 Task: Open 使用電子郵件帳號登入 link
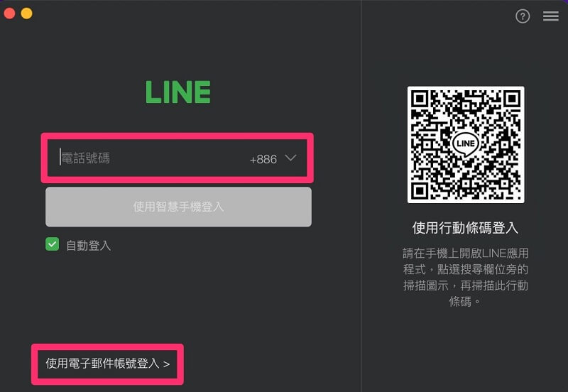pyautogui.click(x=108, y=364)
